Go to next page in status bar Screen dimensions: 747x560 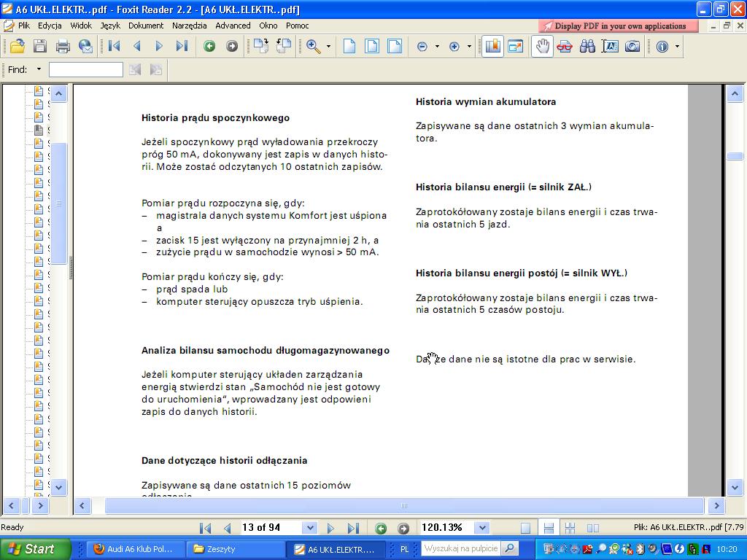click(x=330, y=528)
